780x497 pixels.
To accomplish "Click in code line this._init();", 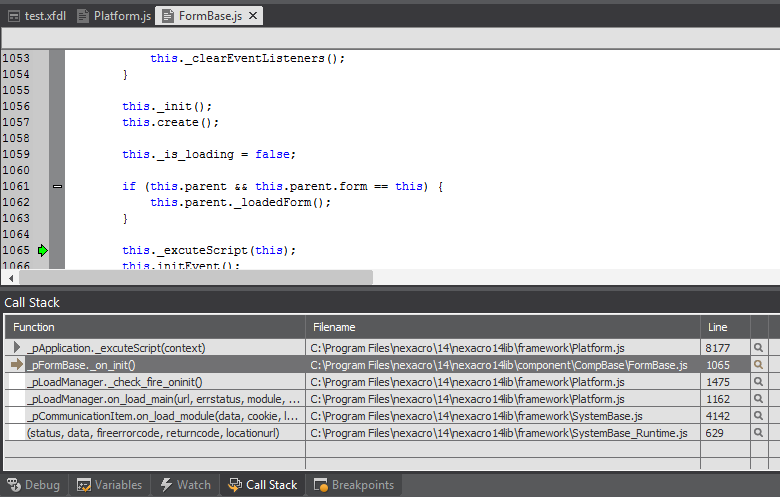I will (x=167, y=106).
